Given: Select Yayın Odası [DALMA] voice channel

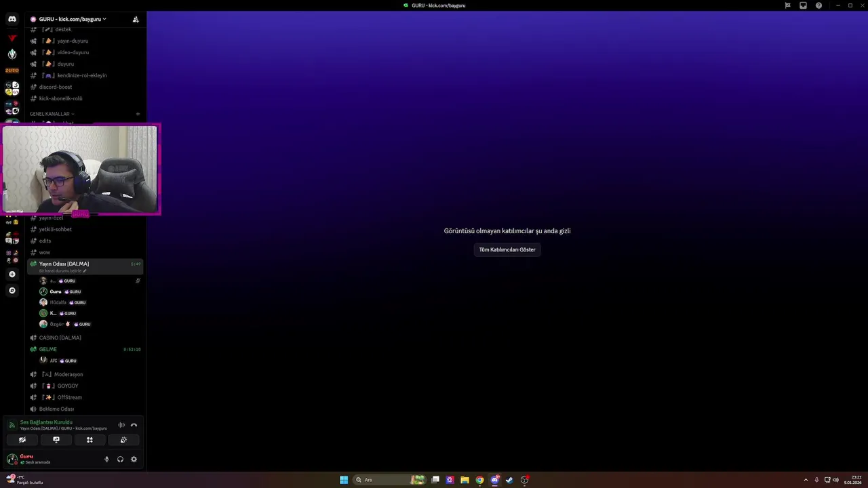Looking at the screenshot, I should click(85, 266).
